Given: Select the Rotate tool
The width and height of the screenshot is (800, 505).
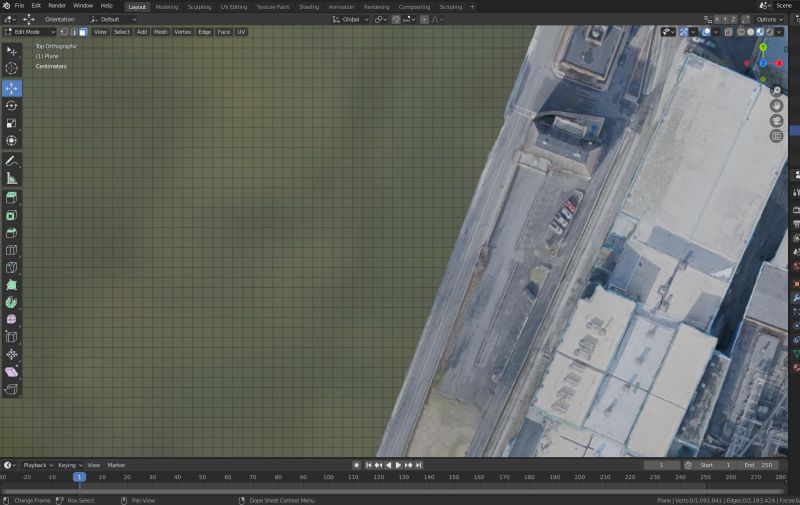Looking at the screenshot, I should [11, 106].
